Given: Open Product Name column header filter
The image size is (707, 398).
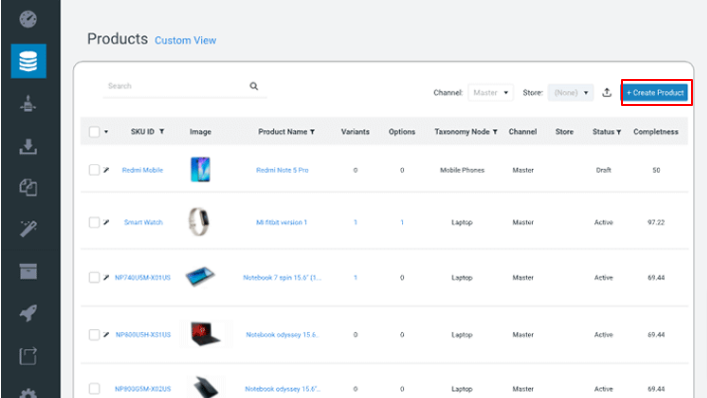Looking at the screenshot, I should pos(312,132).
